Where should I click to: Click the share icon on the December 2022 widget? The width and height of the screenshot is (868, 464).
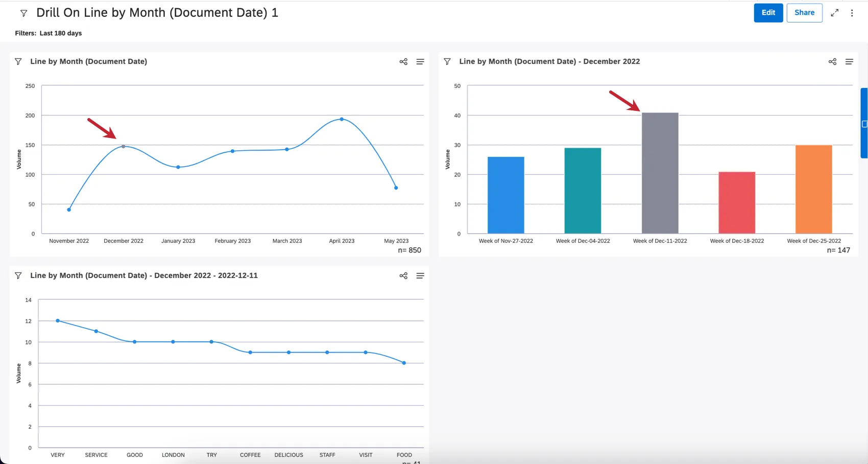[832, 61]
